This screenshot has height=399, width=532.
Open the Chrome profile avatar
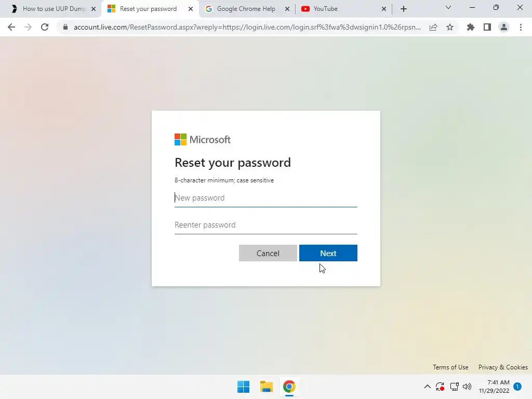click(504, 27)
